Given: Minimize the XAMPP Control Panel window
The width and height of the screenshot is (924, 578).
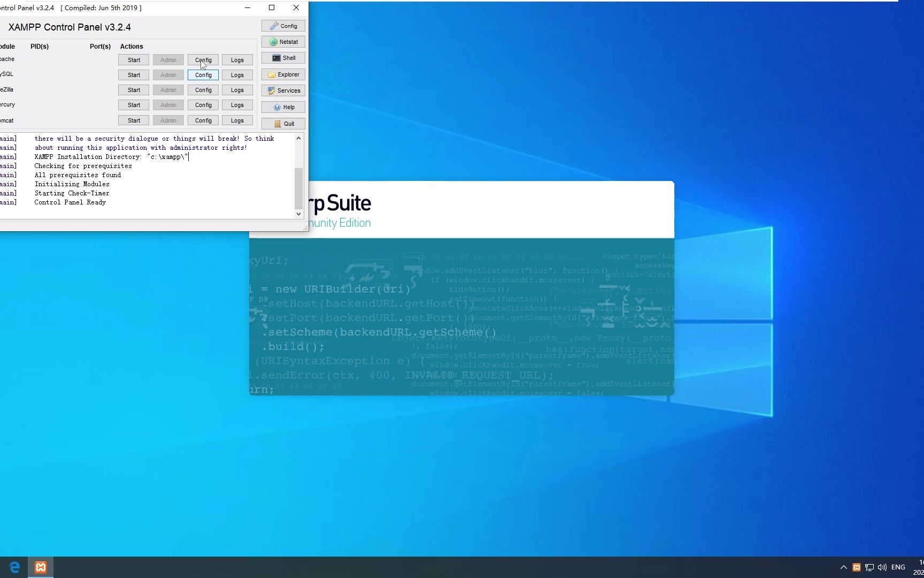Looking at the screenshot, I should point(247,7).
